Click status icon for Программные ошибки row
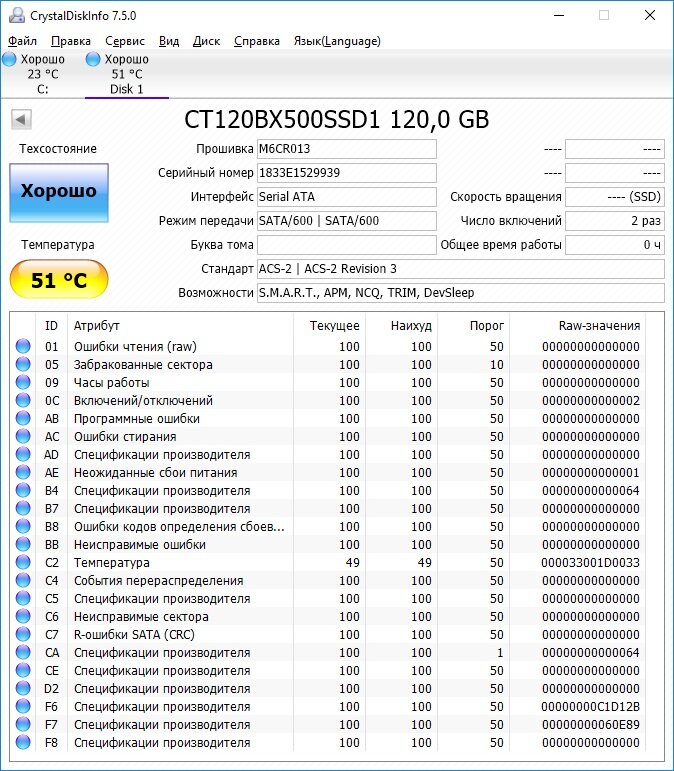Image resolution: width=674 pixels, height=771 pixels. pos(23,418)
